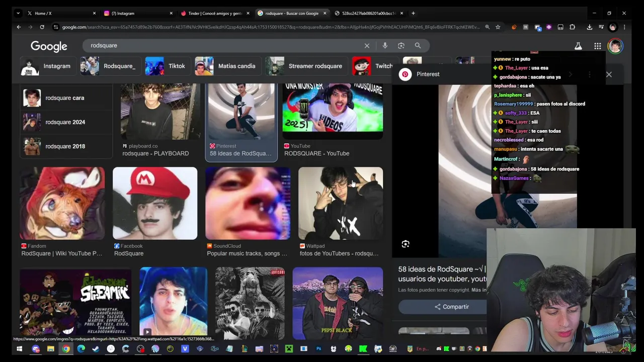Open Google Lens image search icon
Viewport: 644px width, 362px height.
point(401,46)
